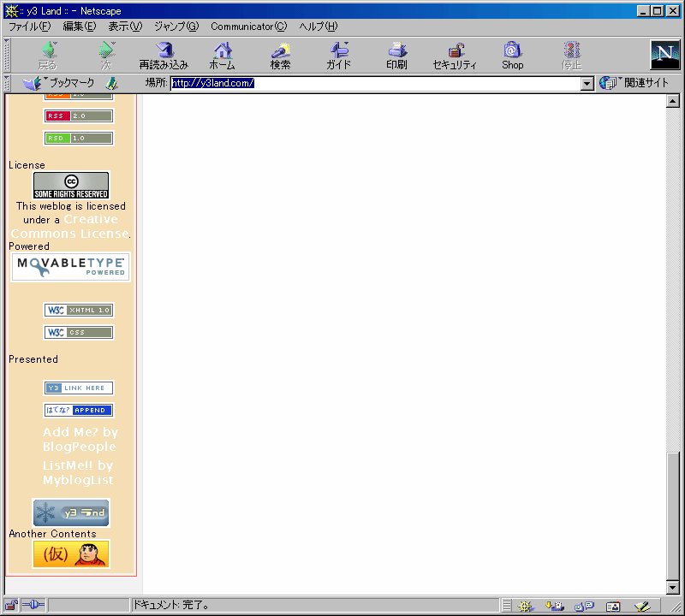Follow the Creative Commons License link
Screen dimensions: 685x616
pos(70,226)
